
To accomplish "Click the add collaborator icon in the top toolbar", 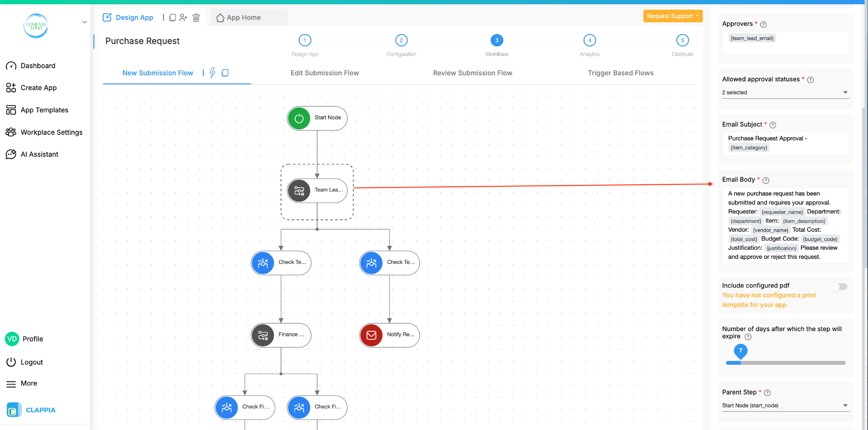I will [184, 17].
